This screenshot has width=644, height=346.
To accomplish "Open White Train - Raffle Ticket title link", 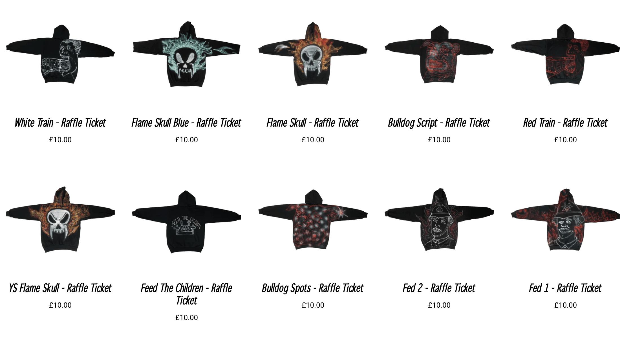I will coord(60,123).
